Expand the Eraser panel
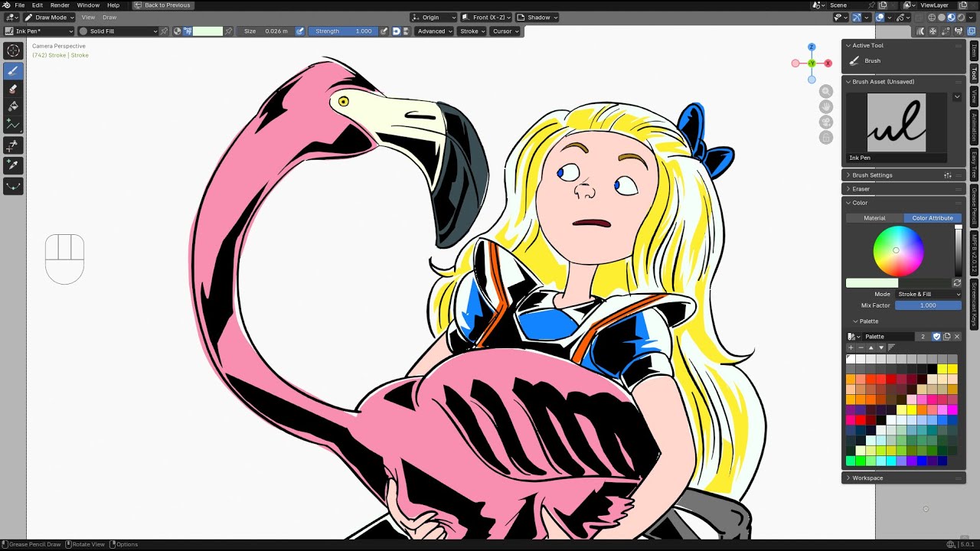This screenshot has width=980, height=551. [903, 189]
